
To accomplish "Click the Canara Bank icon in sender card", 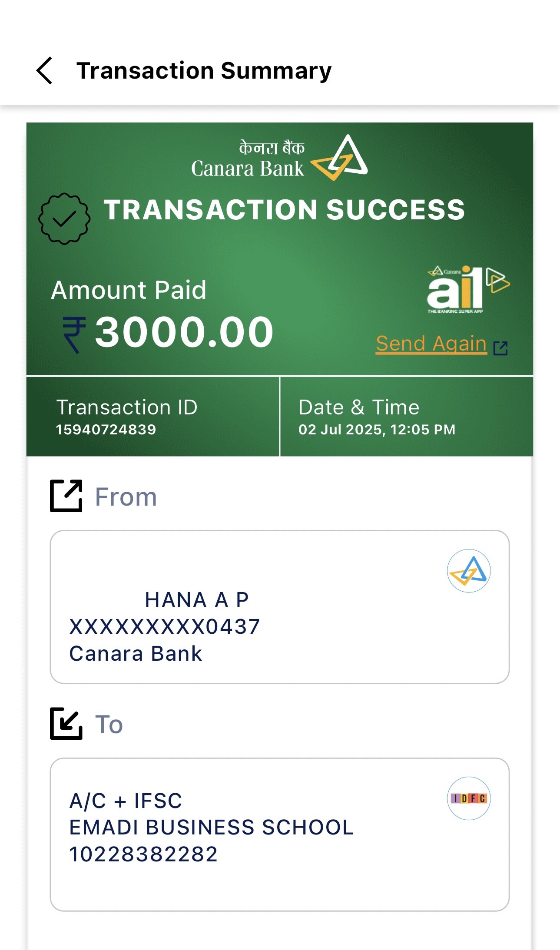I will click(x=469, y=571).
